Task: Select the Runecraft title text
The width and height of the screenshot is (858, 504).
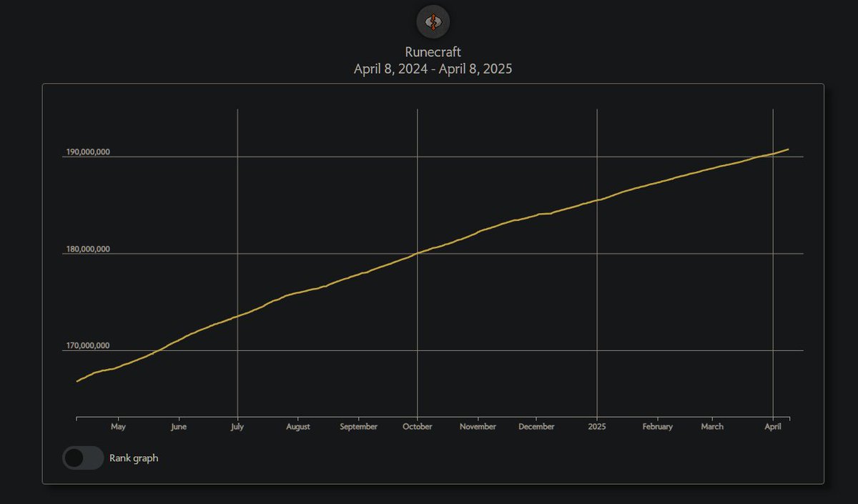Action: click(433, 52)
